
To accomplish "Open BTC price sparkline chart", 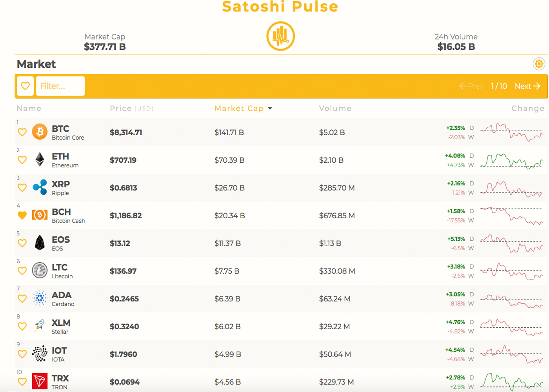I will pyautogui.click(x=512, y=132).
